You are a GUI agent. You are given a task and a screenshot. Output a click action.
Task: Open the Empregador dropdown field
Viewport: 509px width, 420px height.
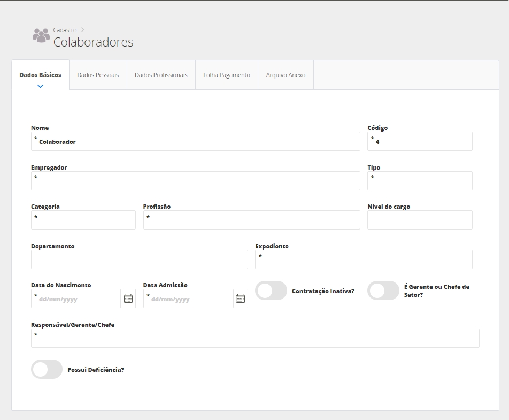pos(195,181)
